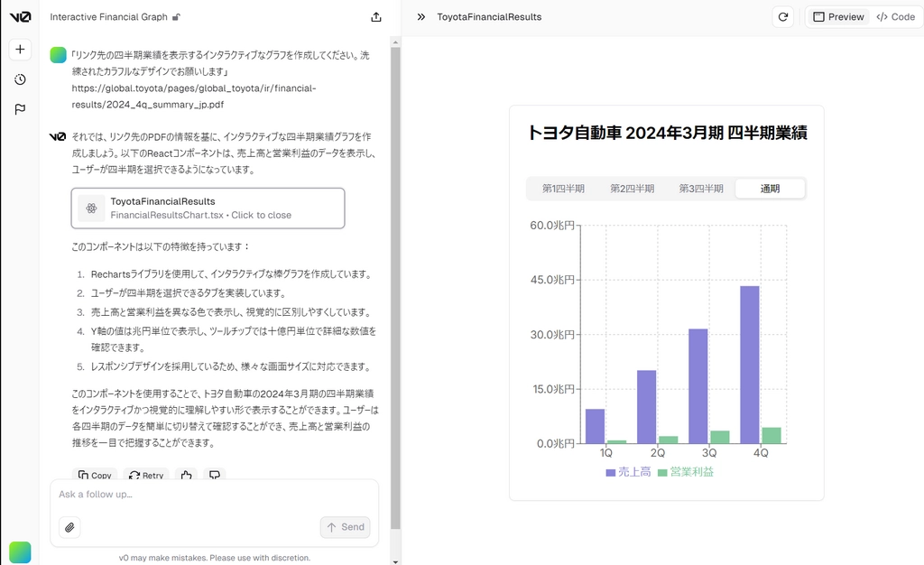Click the 1Q purple sales bar
The width and height of the screenshot is (924, 565).
coord(596,426)
